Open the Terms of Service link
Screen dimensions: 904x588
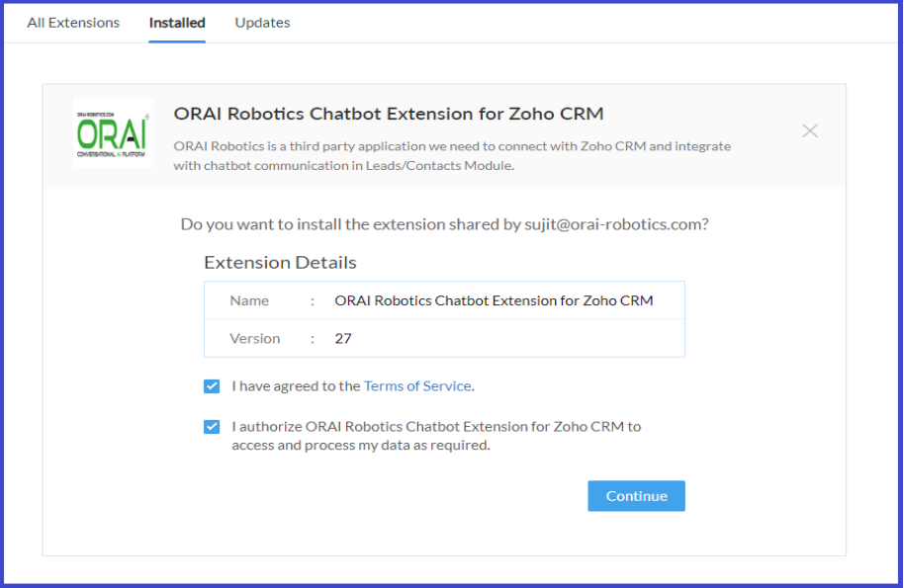click(x=417, y=386)
